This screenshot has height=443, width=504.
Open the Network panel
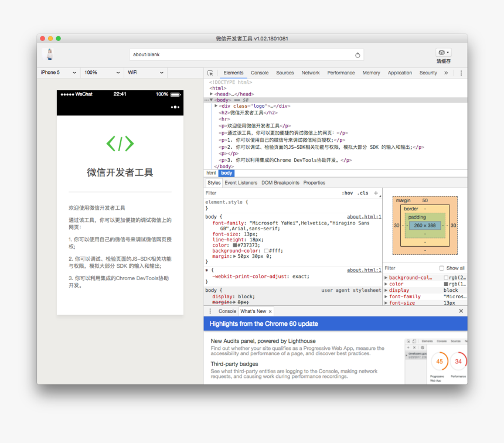click(x=311, y=73)
